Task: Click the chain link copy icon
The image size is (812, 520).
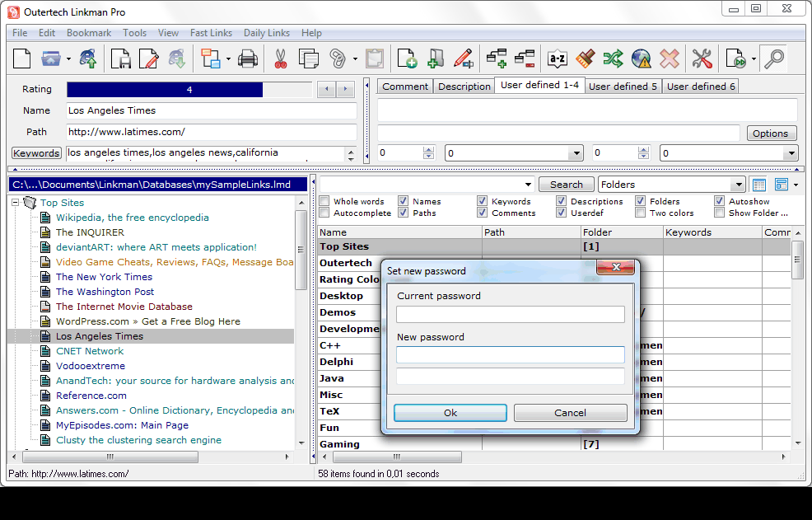Action: pos(338,59)
